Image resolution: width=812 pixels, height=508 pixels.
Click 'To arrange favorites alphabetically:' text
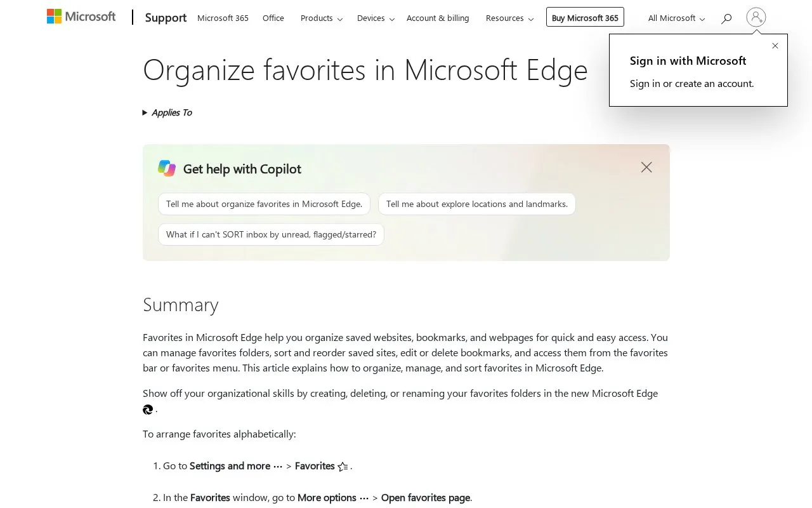(219, 434)
